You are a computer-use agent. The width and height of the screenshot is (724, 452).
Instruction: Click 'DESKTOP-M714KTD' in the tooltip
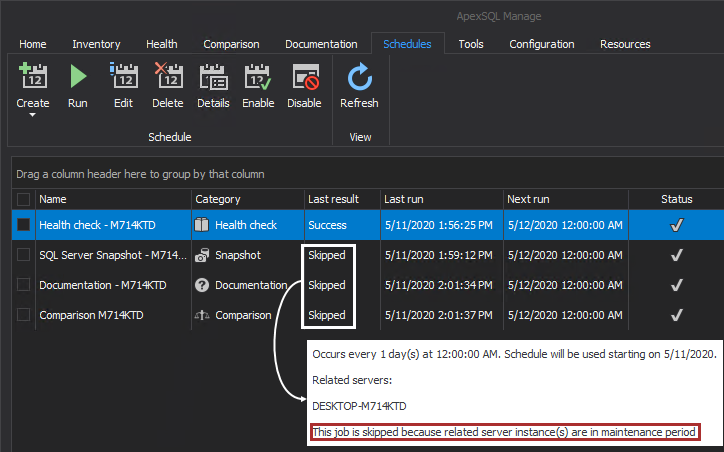click(x=359, y=406)
